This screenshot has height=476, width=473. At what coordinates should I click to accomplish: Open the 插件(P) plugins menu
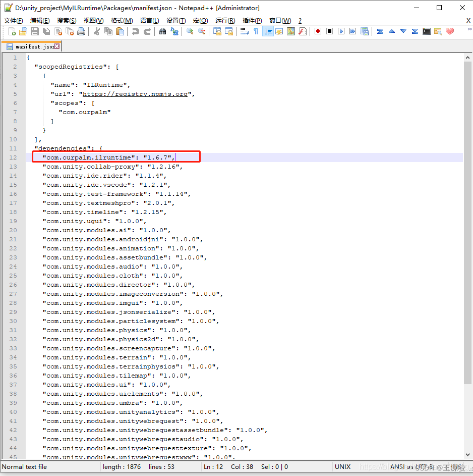pyautogui.click(x=252, y=20)
